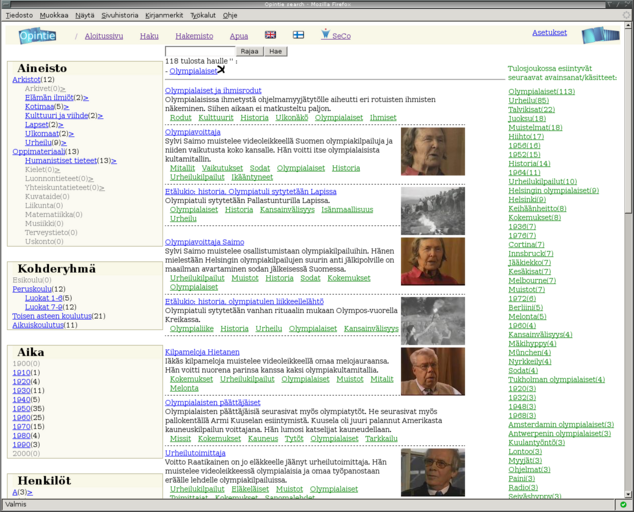Screen dimensions: 634x512
Task: Click the search text field
Action: point(200,51)
